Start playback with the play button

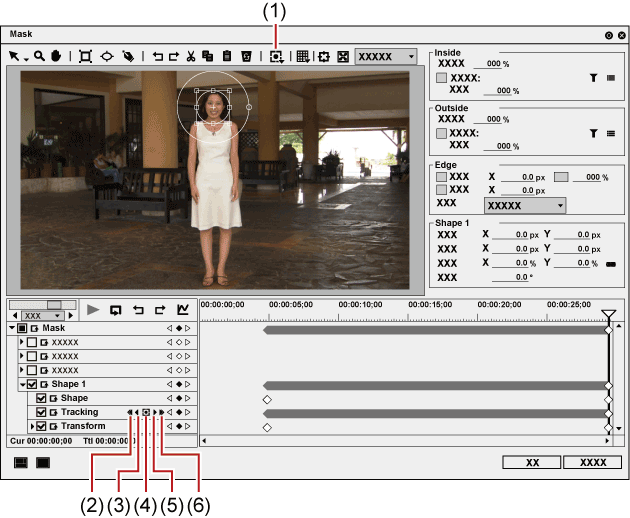(x=93, y=310)
